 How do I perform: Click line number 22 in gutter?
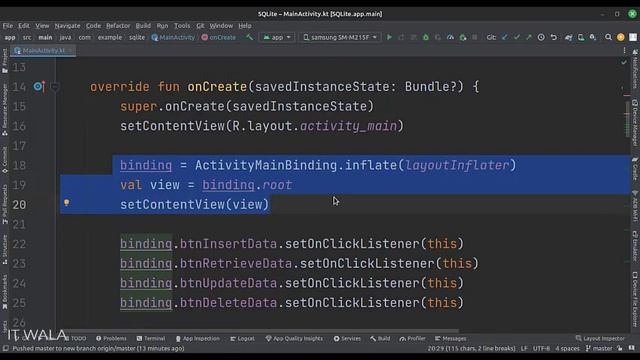click(19, 244)
